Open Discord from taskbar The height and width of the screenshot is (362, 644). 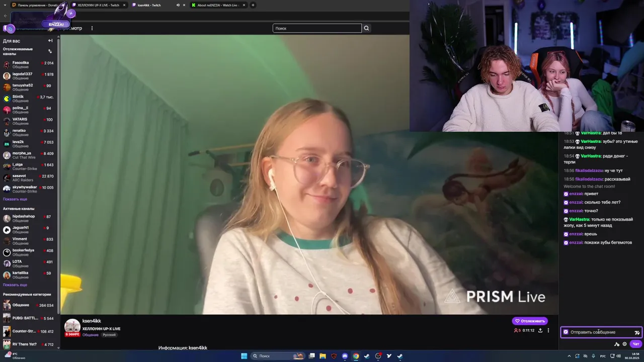click(x=345, y=356)
